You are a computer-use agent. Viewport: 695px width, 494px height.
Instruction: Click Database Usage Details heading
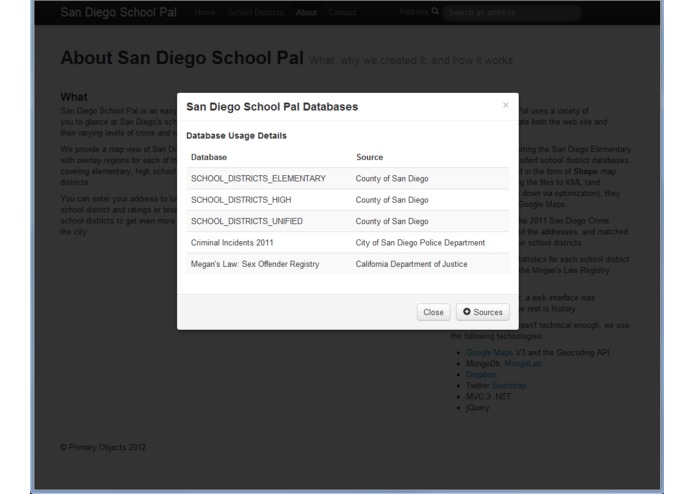[236, 136]
